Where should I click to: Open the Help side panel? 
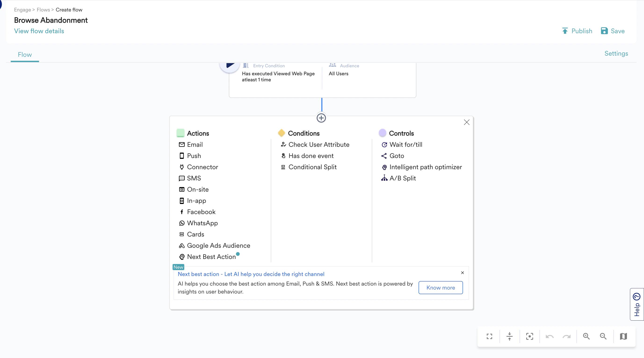[637, 304]
